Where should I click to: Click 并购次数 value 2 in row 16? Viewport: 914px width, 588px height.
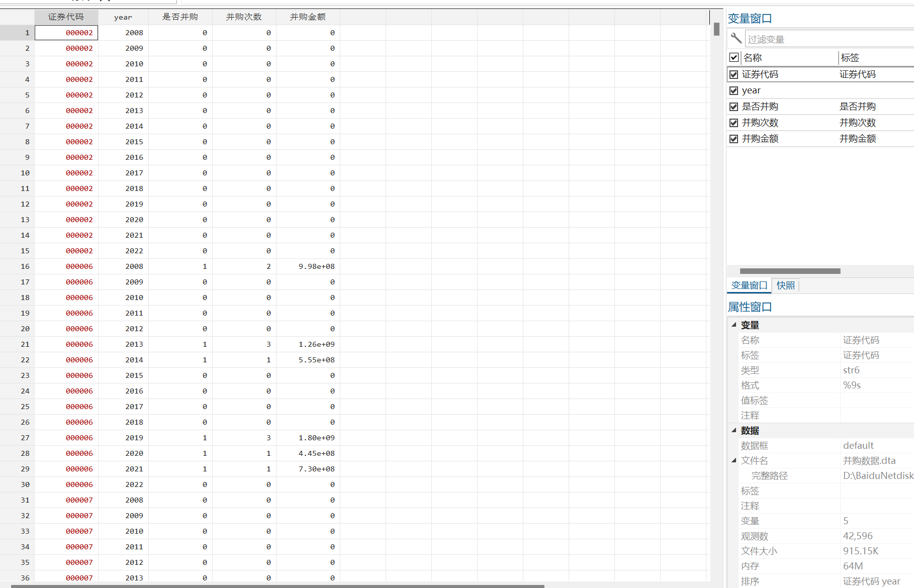click(x=244, y=266)
